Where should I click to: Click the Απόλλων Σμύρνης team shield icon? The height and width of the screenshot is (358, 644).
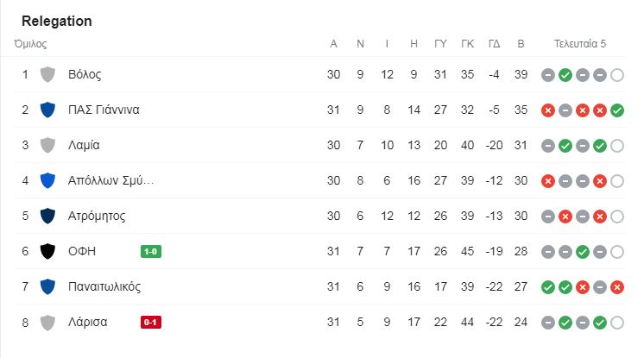[x=47, y=180]
